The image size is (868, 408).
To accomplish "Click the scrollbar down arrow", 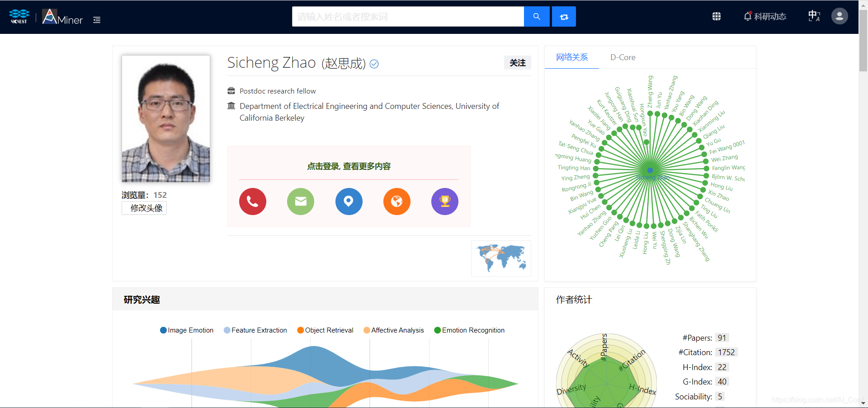I will tap(863, 403).
